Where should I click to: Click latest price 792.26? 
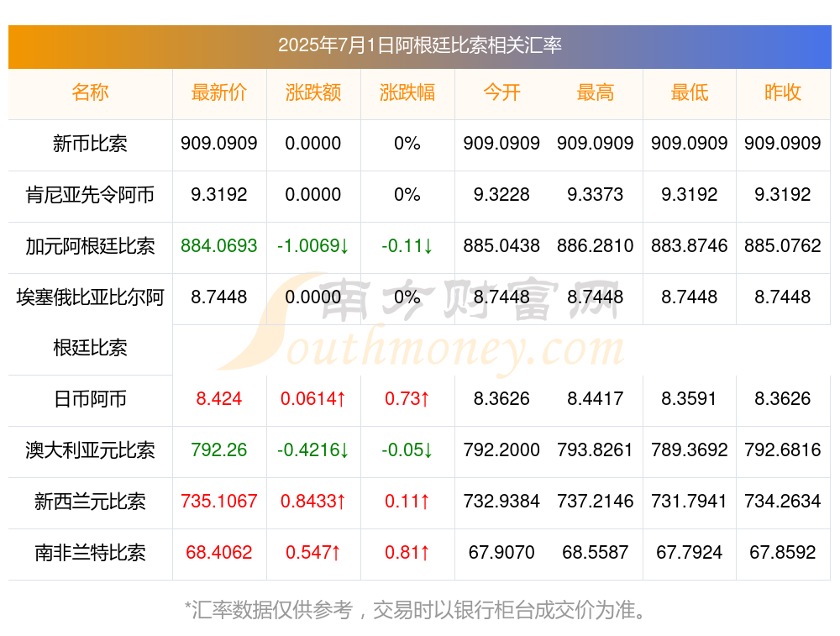click(x=219, y=450)
